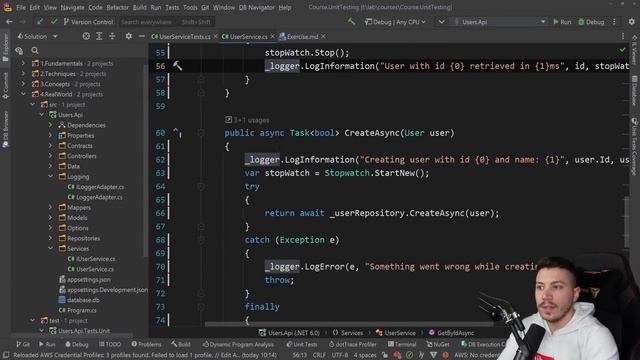
Task: Open Solution panel options gear
Action: [x=129, y=36]
